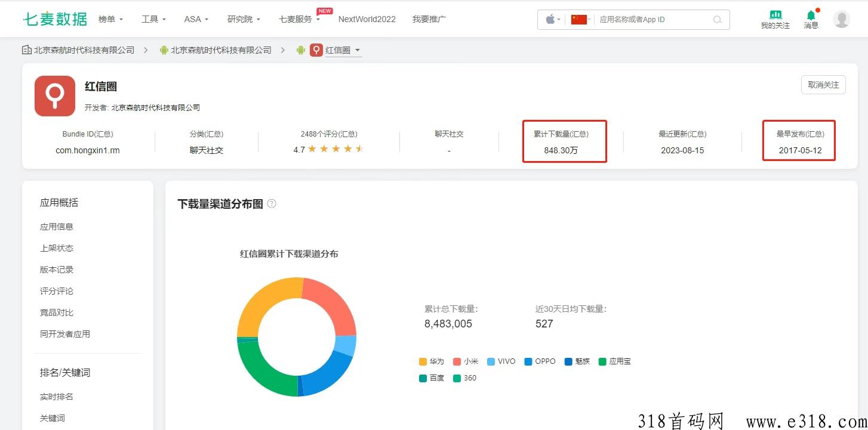Click the user avatar icon
This screenshot has width=868, height=430.
pyautogui.click(x=841, y=19)
